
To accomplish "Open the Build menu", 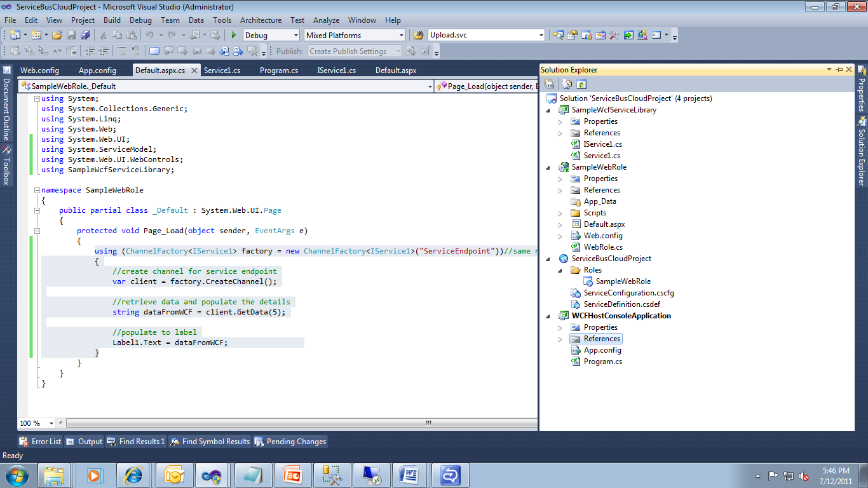I will click(112, 20).
